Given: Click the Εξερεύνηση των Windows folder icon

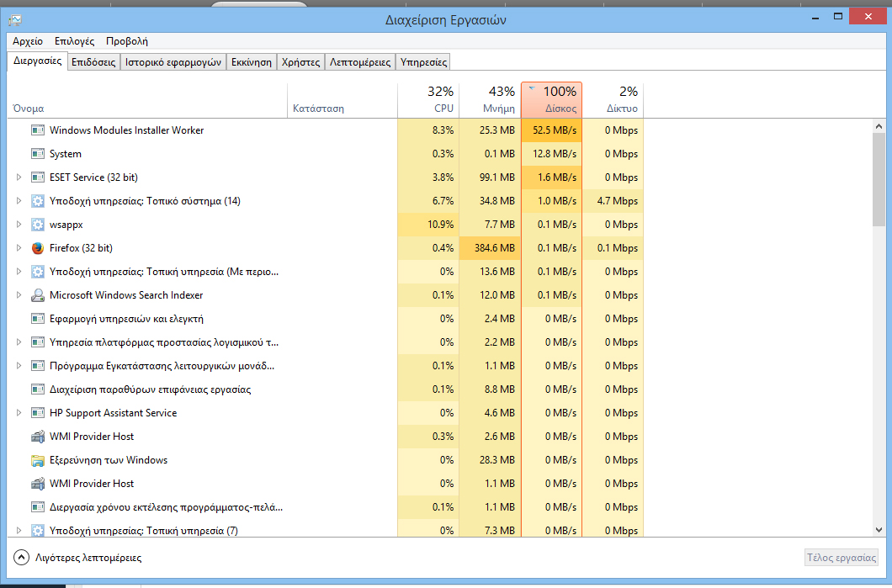Looking at the screenshot, I should pyautogui.click(x=38, y=460).
